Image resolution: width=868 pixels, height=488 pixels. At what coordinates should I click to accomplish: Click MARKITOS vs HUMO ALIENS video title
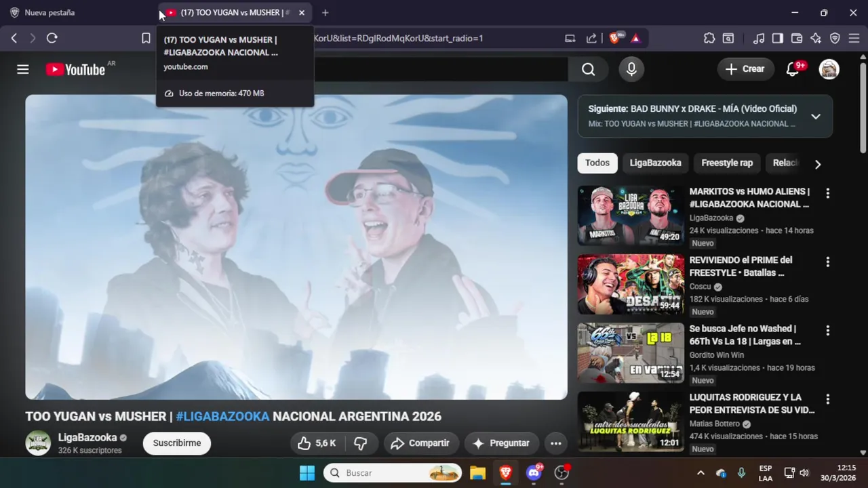[x=749, y=198]
